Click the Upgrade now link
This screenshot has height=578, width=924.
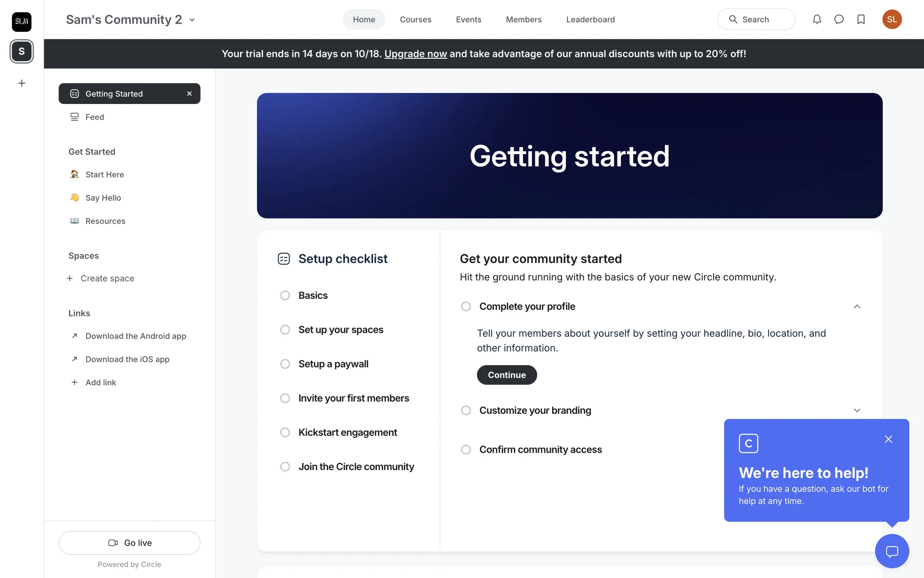pyautogui.click(x=415, y=54)
